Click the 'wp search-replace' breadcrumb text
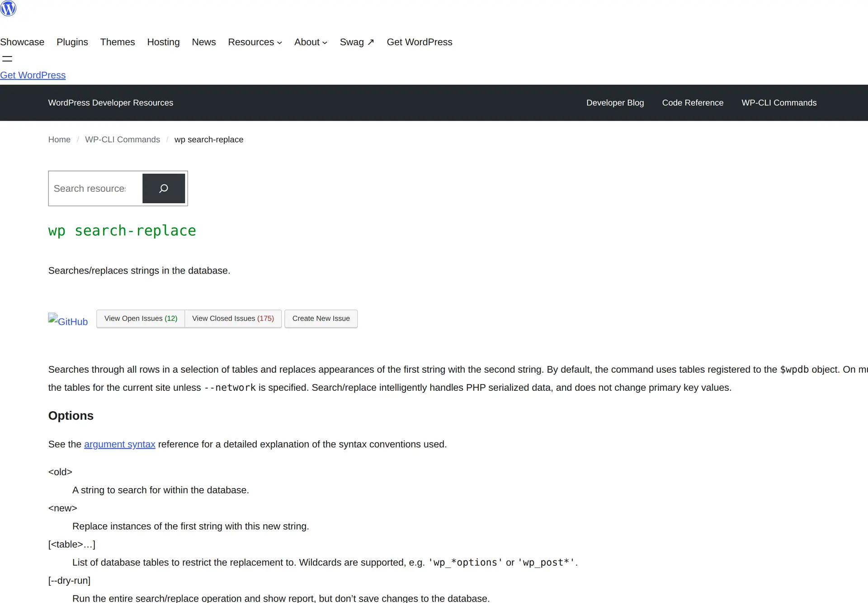This screenshot has width=868, height=603. tap(209, 139)
